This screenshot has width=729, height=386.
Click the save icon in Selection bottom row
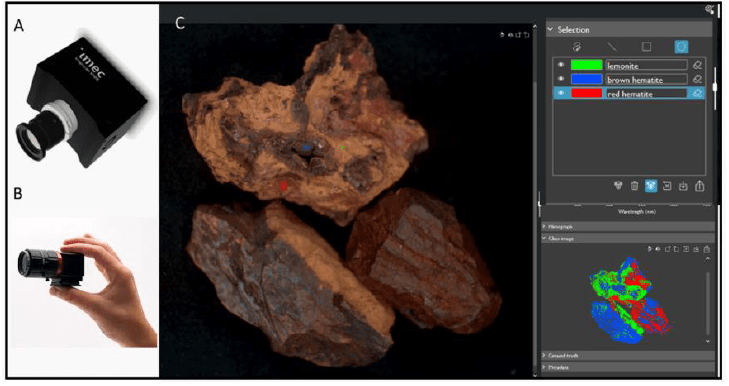click(683, 186)
